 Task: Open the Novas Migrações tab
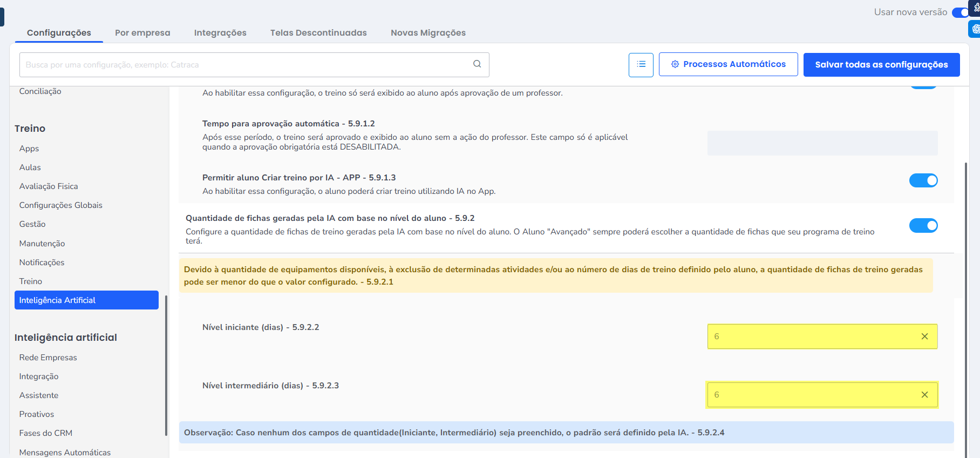pos(428,33)
